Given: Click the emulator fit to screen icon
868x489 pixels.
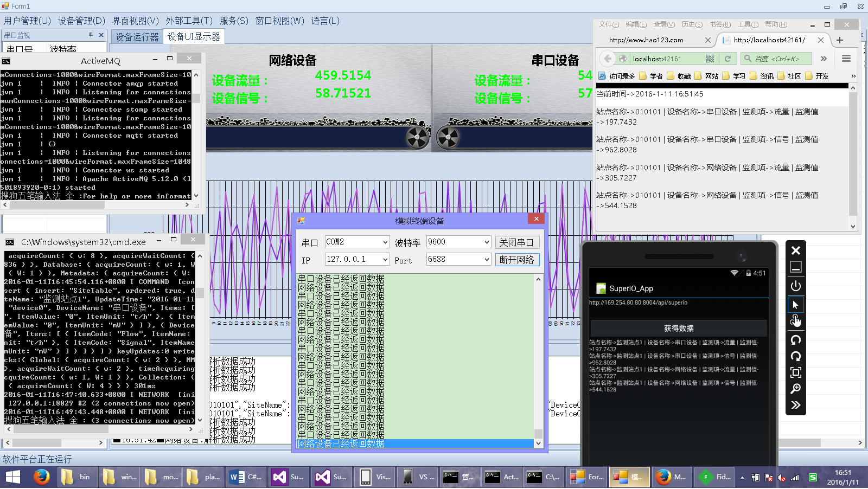Looking at the screenshot, I should click(795, 372).
